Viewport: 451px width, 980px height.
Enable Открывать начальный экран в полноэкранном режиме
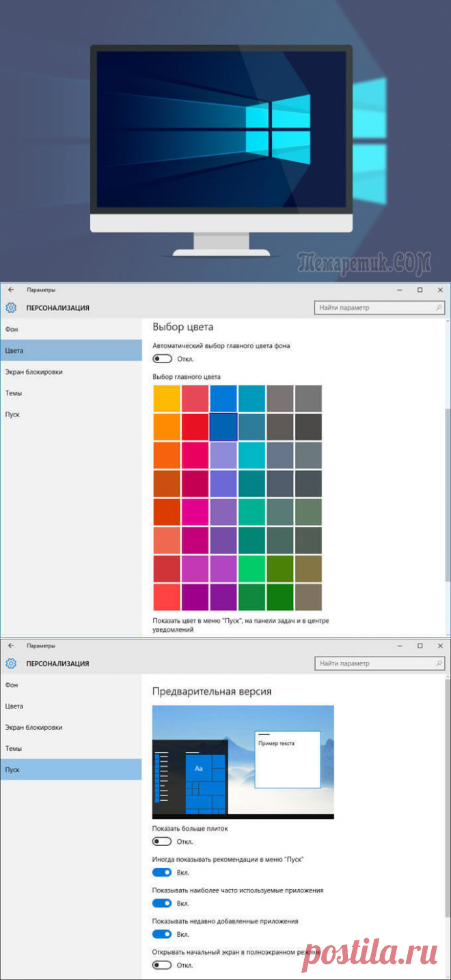coord(162,965)
